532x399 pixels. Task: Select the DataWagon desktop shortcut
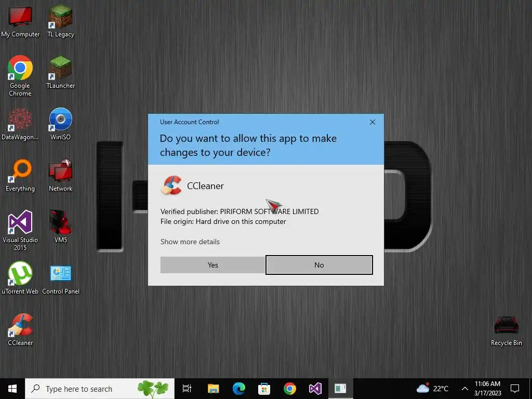[x=20, y=124]
